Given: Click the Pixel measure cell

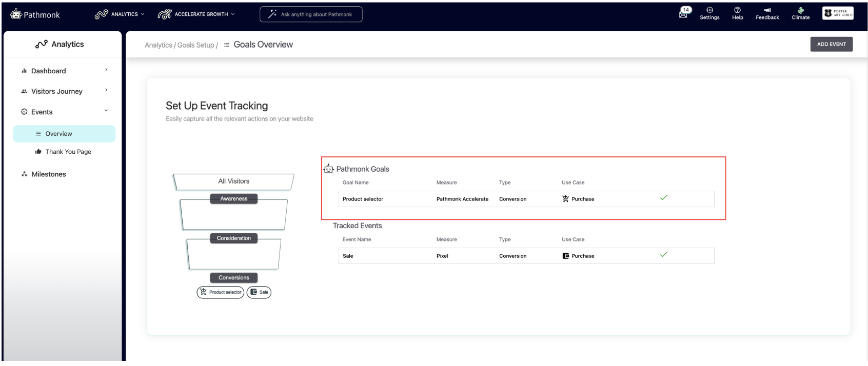Looking at the screenshot, I should (442, 256).
